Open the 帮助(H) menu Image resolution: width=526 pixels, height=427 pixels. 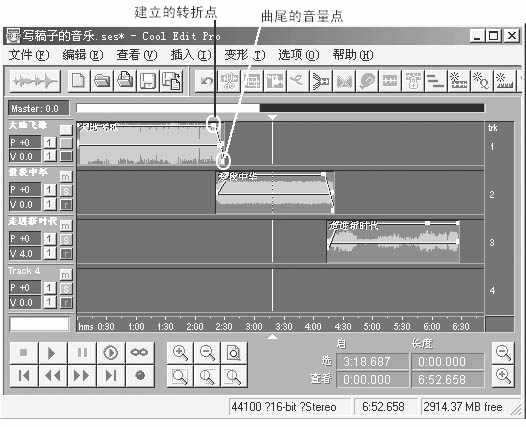click(353, 55)
